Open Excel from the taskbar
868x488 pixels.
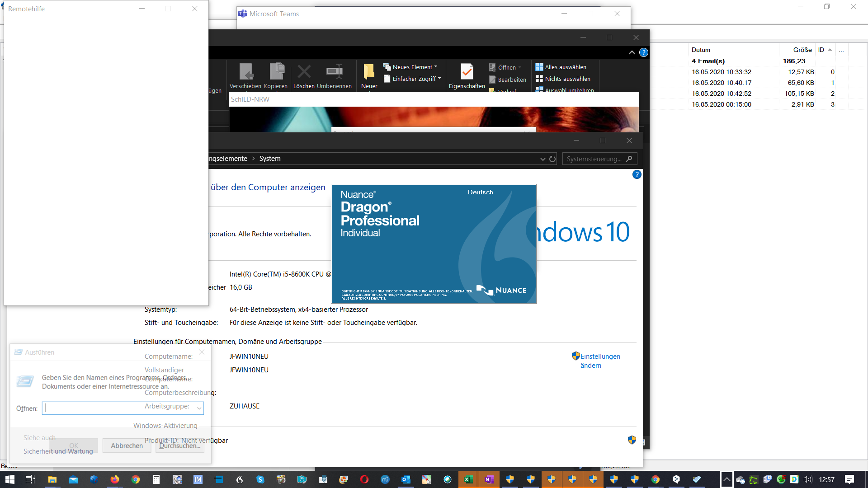pyautogui.click(x=468, y=479)
